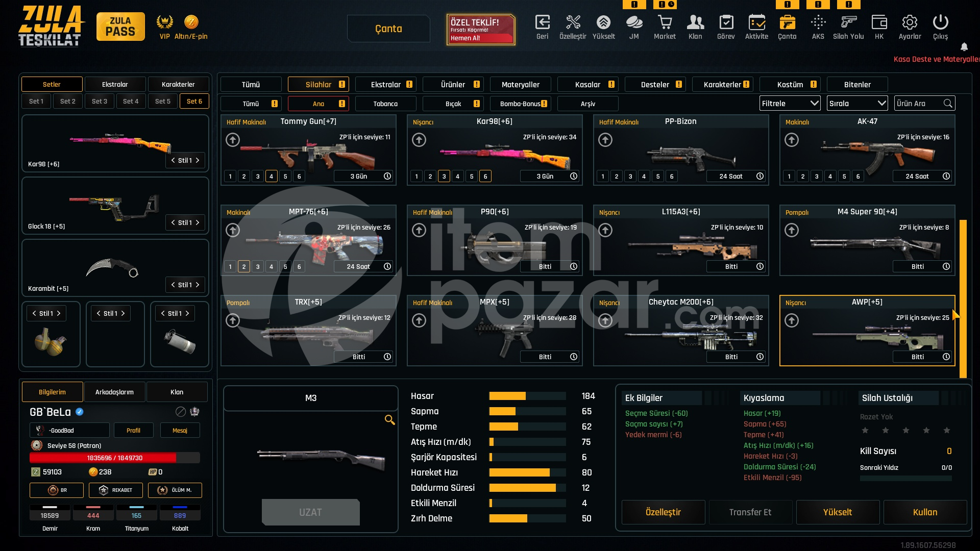Click the magnifier icon on M3 preview
Screen dimensions: 980x551
pyautogui.click(x=389, y=420)
